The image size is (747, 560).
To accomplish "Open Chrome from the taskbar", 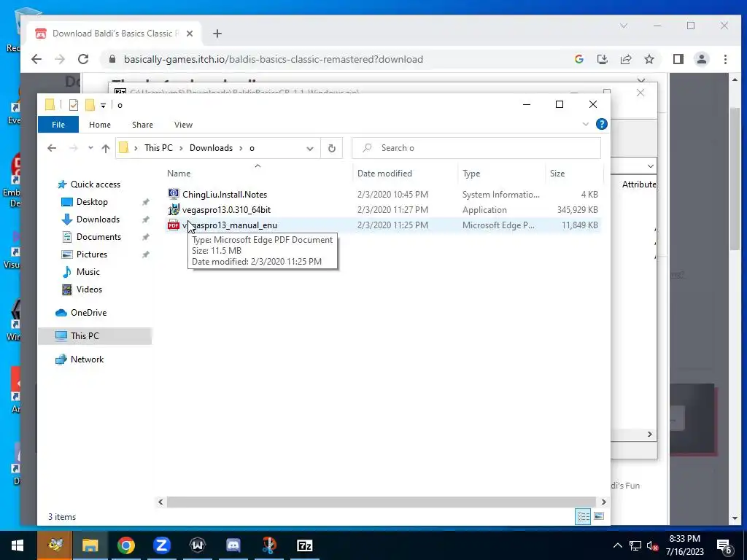I will pos(125,545).
